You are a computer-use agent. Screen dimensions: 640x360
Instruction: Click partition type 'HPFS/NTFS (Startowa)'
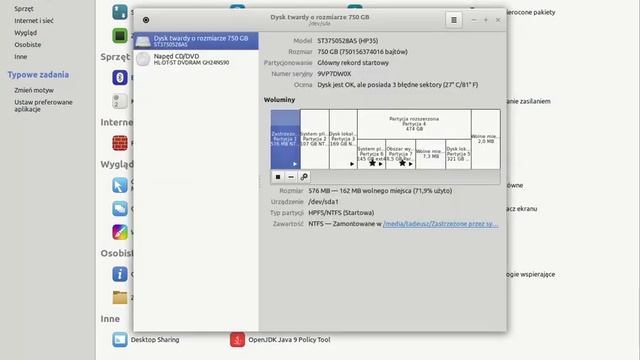pos(341,213)
